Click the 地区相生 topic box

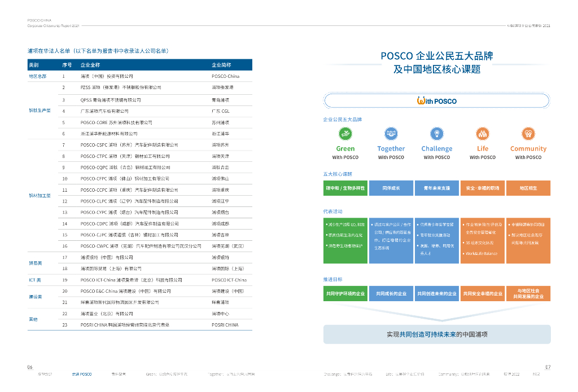(x=528, y=188)
